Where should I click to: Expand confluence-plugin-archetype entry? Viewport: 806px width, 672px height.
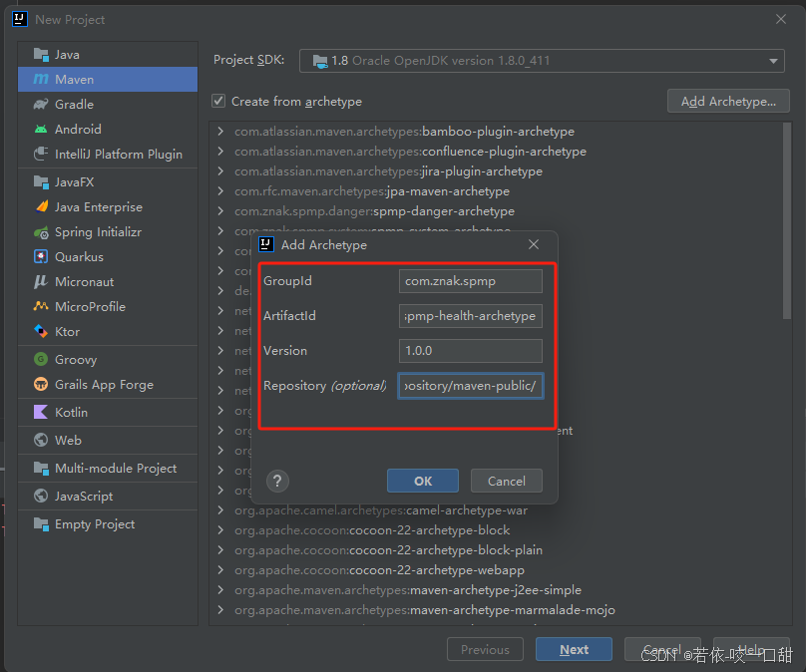[x=221, y=151]
